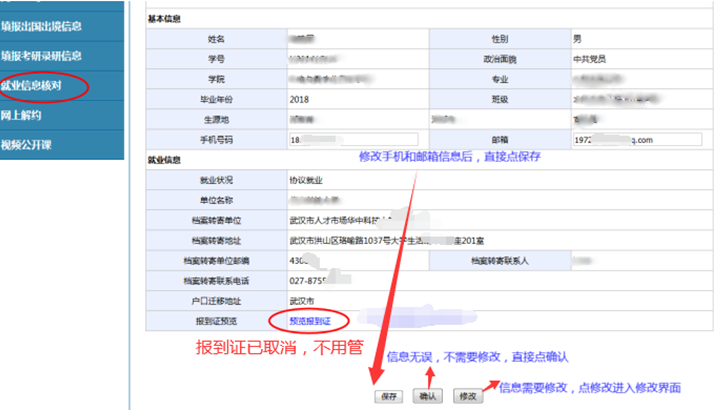Image resolution: width=714 pixels, height=410 pixels.
Task: Click the 档案转寄单位 value cell
Action: (x=350, y=220)
